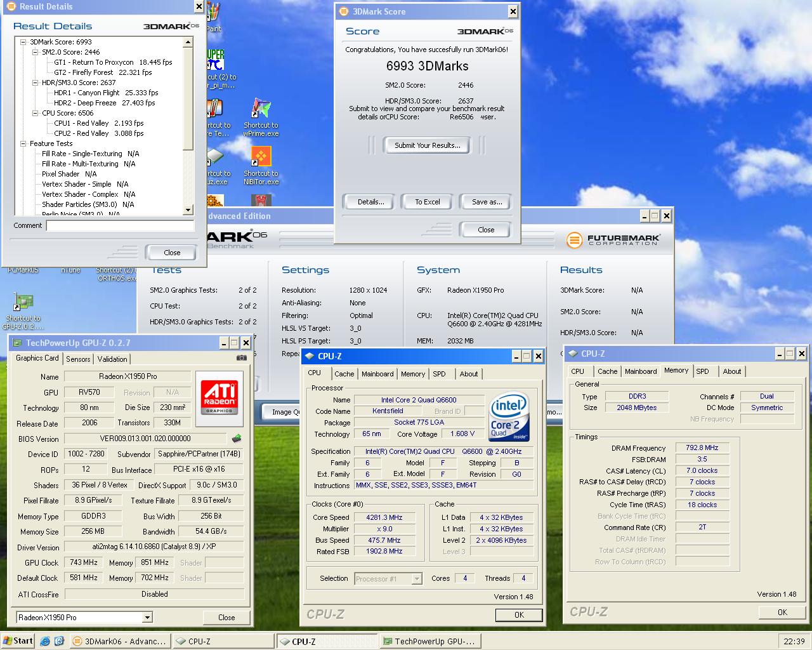Click the GPU-Z screenshot camera icon

point(241,358)
